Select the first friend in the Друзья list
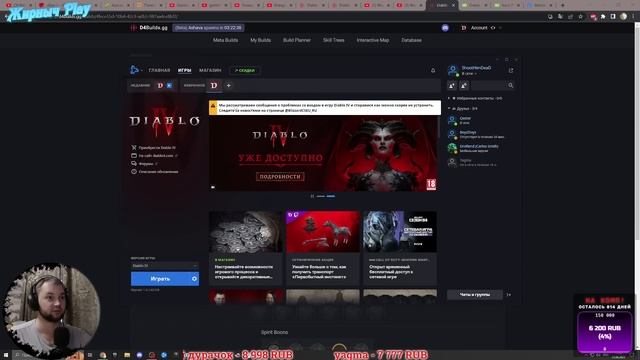The image size is (640, 360). (x=478, y=120)
